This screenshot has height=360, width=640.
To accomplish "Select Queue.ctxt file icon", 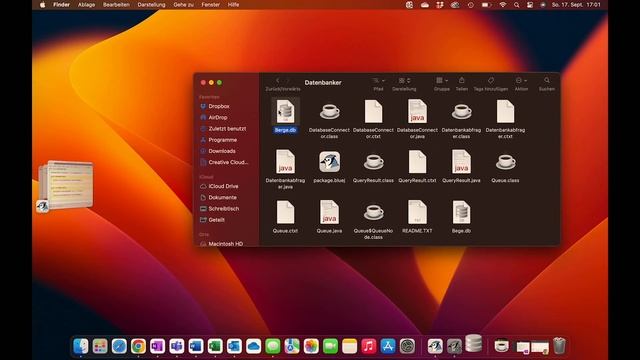I will [x=285, y=212].
